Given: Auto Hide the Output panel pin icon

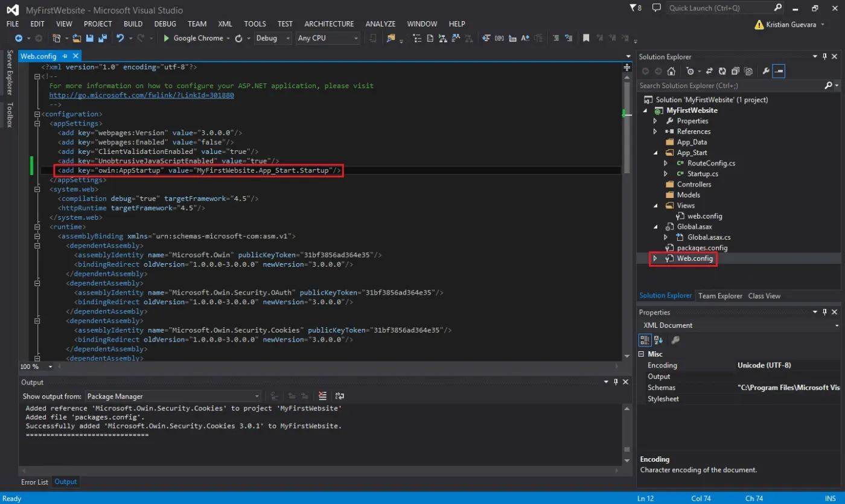Looking at the screenshot, I should point(616,382).
